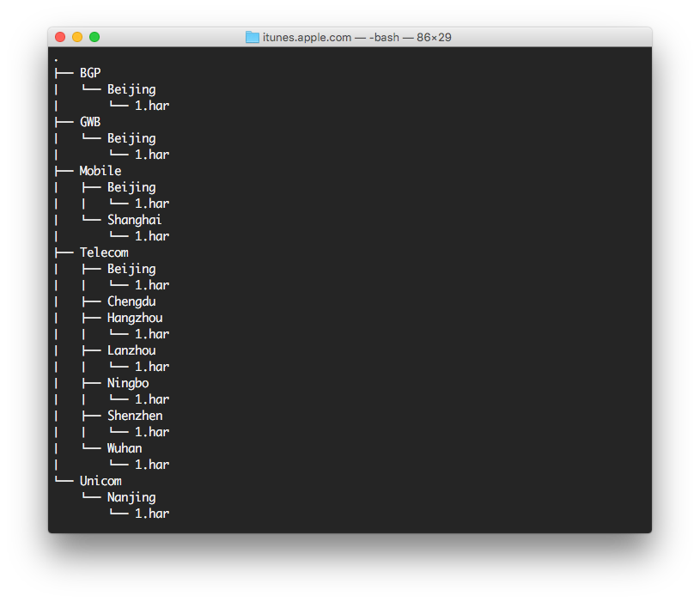This screenshot has height=602, width=700.
Task: Click the Nanjing folder under Unicom
Action: coord(131,497)
